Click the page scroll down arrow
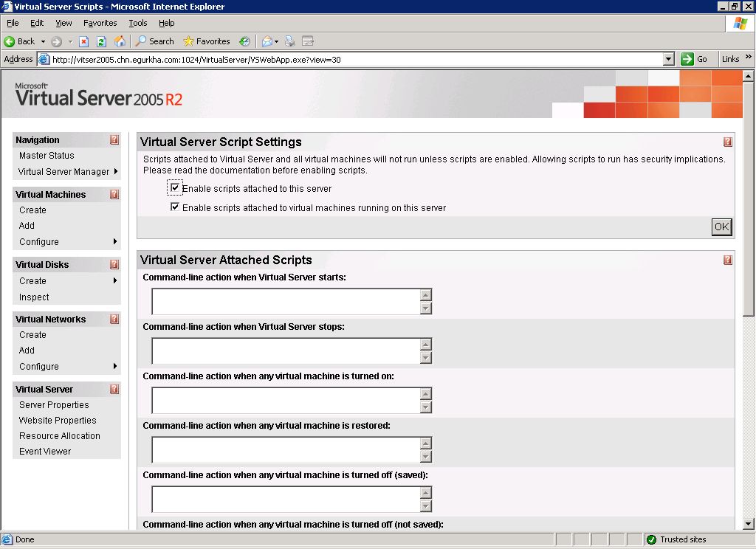 (x=748, y=523)
